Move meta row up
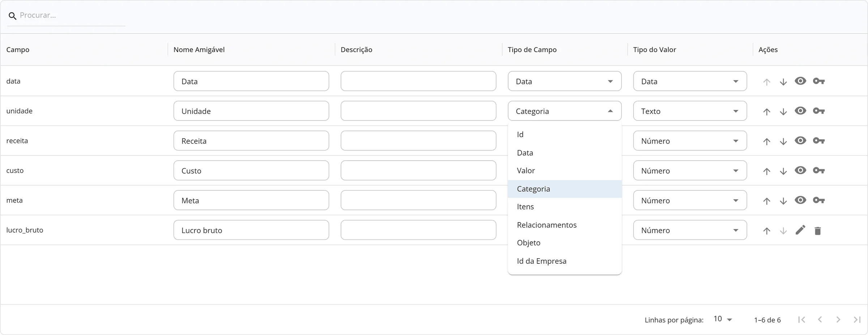This screenshot has height=335, width=868. (767, 201)
